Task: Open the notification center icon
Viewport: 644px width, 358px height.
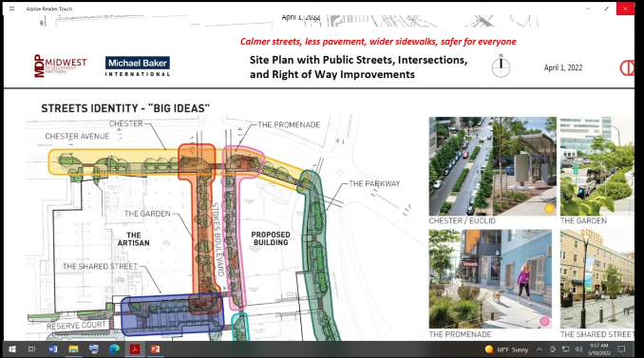Action: pyautogui.click(x=621, y=349)
